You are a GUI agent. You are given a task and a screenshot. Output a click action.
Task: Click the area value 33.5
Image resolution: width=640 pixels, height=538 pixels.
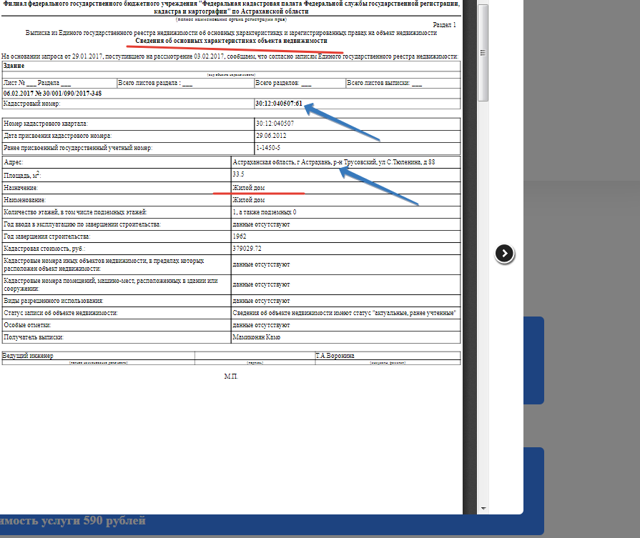240,175
